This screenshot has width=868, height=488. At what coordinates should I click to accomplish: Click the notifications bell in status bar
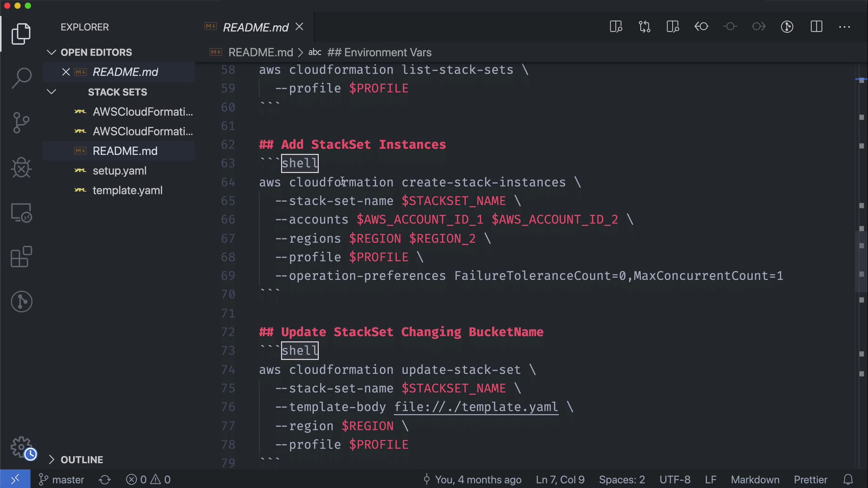848,479
